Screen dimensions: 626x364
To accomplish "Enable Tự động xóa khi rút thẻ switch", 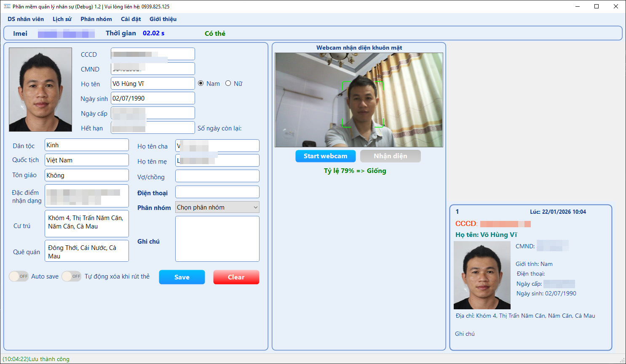I will [x=71, y=276].
